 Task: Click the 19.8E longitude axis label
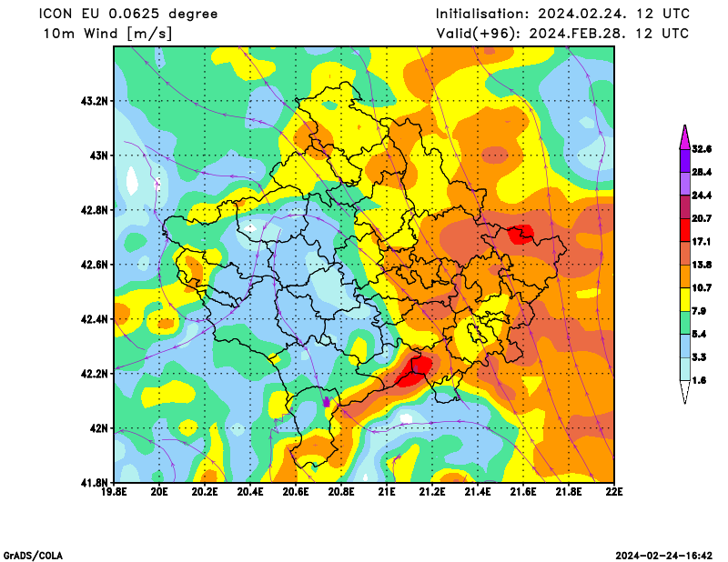click(x=115, y=491)
